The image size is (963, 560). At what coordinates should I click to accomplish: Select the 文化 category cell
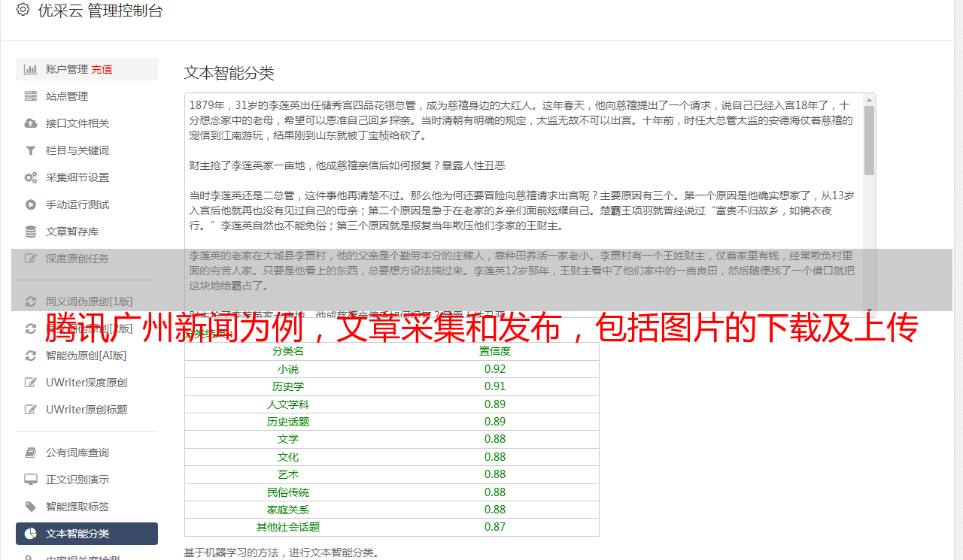click(288, 457)
